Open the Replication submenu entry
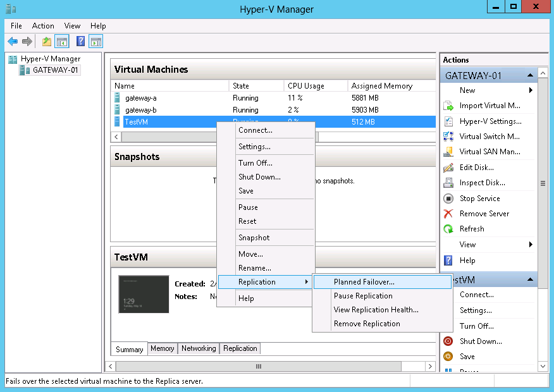The width and height of the screenshot is (554, 392). point(265,282)
